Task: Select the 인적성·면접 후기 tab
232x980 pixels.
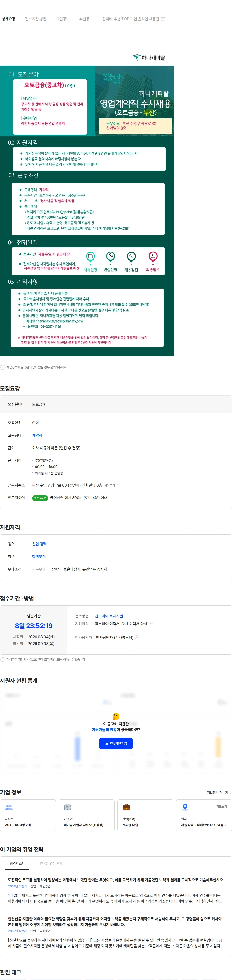Action: (51, 863)
